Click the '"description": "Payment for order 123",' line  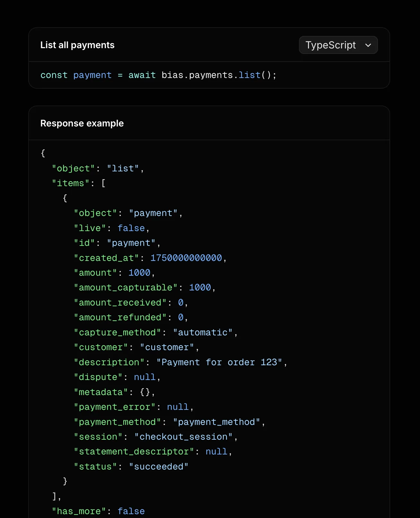point(181,362)
